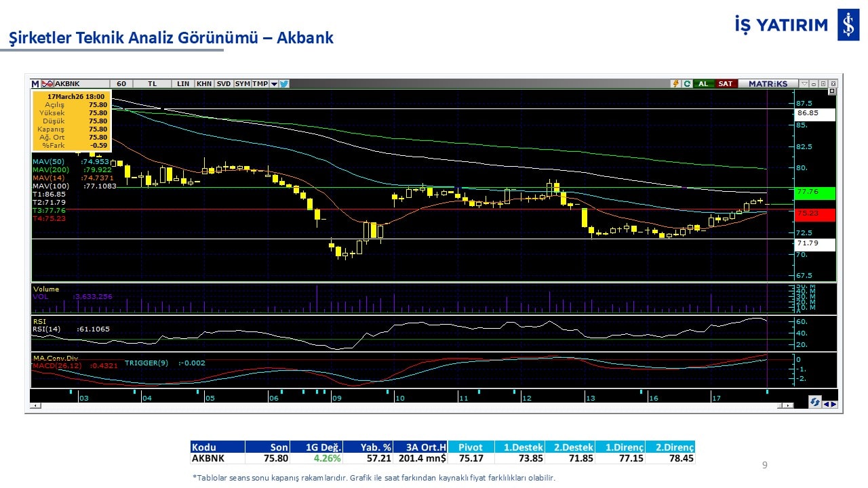
Task: Toggle the SVD level option
Action: click(224, 84)
